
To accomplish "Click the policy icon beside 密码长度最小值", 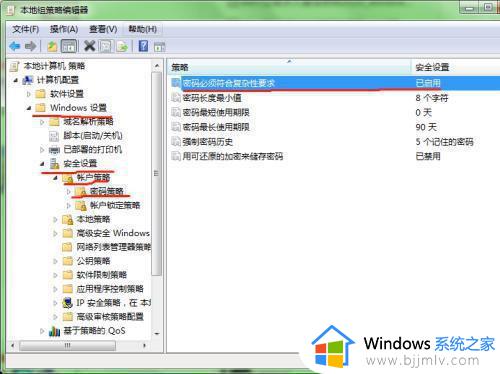I will pos(176,98).
